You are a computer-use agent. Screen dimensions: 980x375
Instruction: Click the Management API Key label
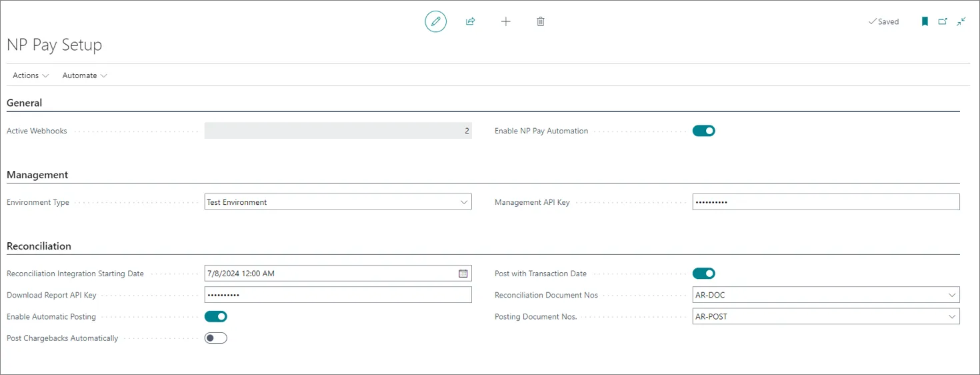click(x=532, y=202)
